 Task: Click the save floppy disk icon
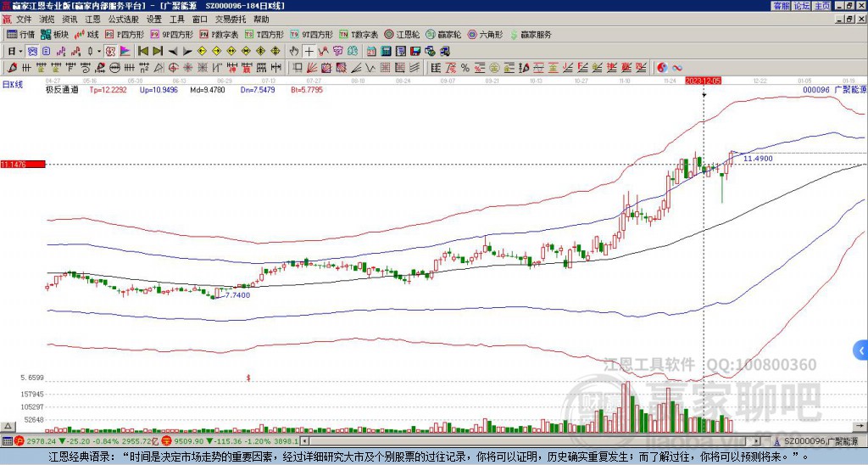pos(415,52)
